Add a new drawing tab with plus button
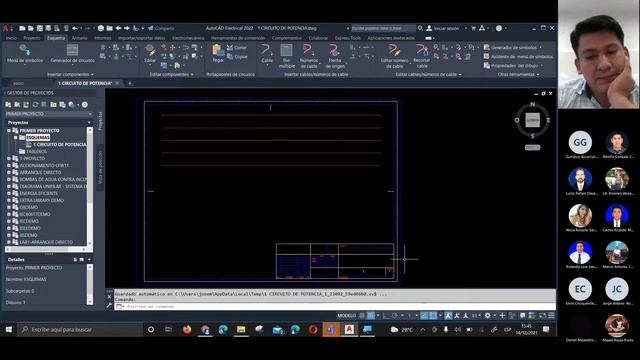The image size is (640, 360). pos(129,83)
